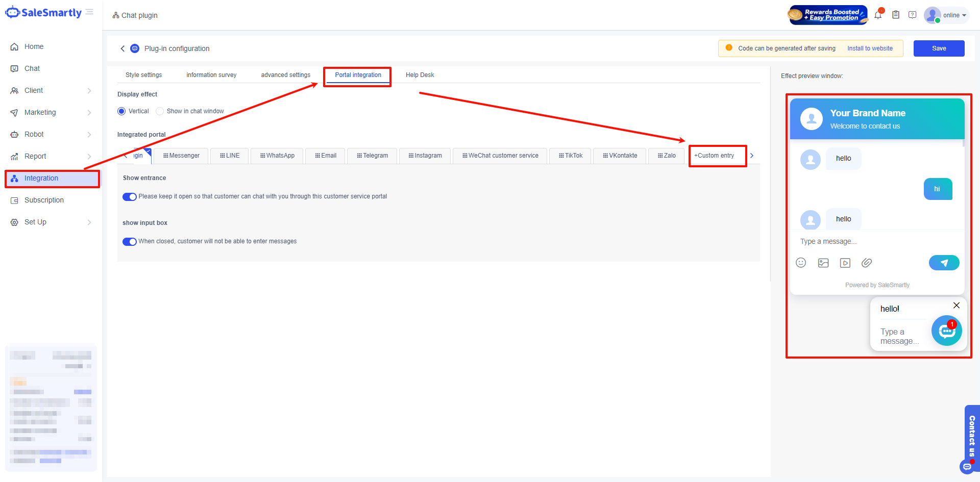Click the notification bell icon
980x482 pixels.
pyautogui.click(x=878, y=15)
